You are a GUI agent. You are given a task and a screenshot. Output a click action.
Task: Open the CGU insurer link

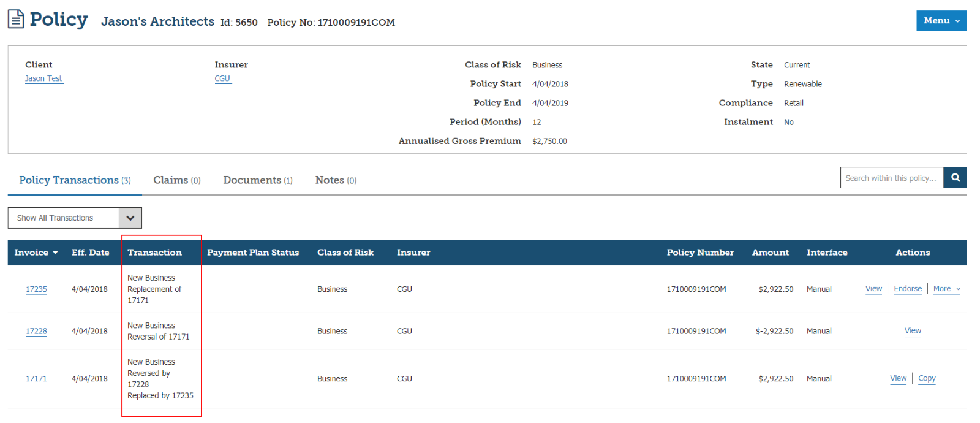tap(222, 78)
